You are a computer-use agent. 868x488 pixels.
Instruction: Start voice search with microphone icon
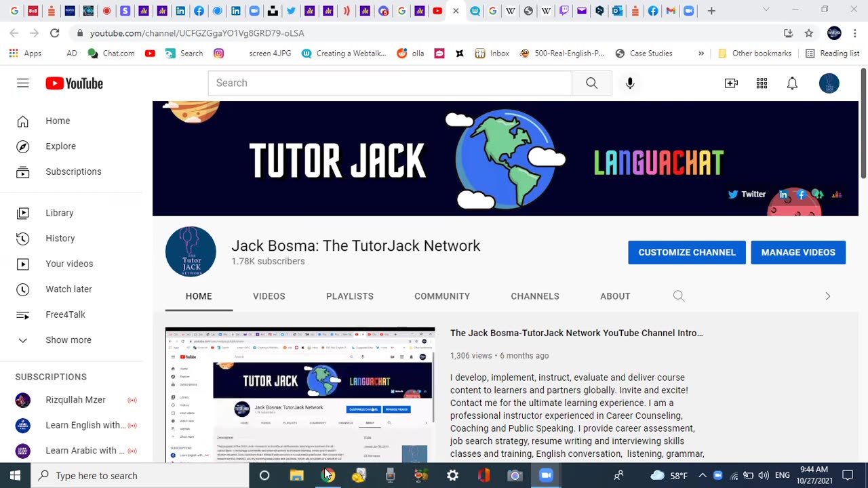click(630, 83)
